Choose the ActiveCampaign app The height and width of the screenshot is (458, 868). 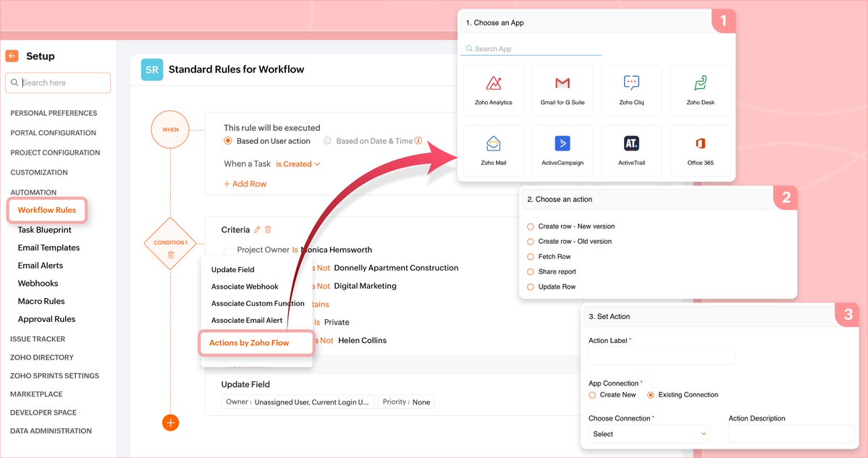tap(562, 150)
